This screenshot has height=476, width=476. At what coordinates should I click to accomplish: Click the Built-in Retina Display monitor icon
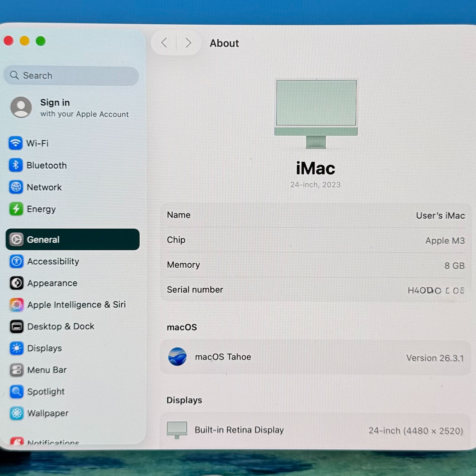pyautogui.click(x=177, y=430)
